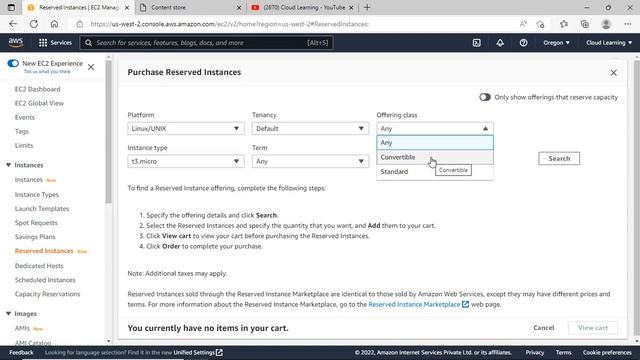Screen dimensions: 640x360
Task: Collapse the Images sidebar section
Action: click(8, 313)
